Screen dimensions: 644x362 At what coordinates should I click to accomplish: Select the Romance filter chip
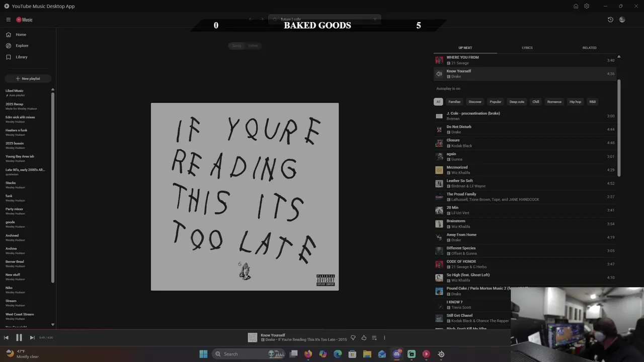[x=554, y=102]
